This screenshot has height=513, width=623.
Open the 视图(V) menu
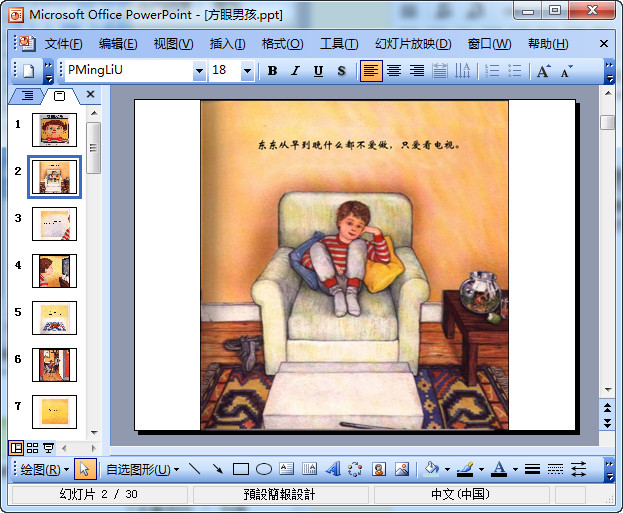click(173, 43)
